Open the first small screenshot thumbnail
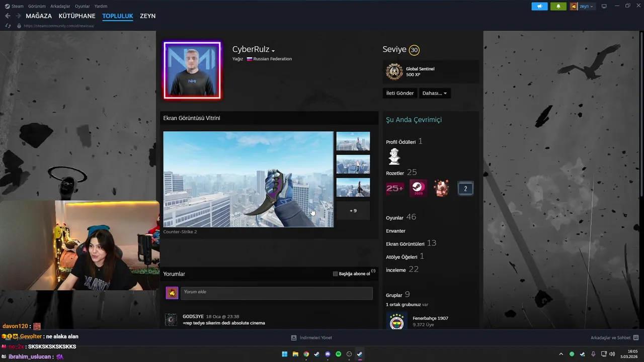Viewport: 644px width, 362px height. point(353,141)
